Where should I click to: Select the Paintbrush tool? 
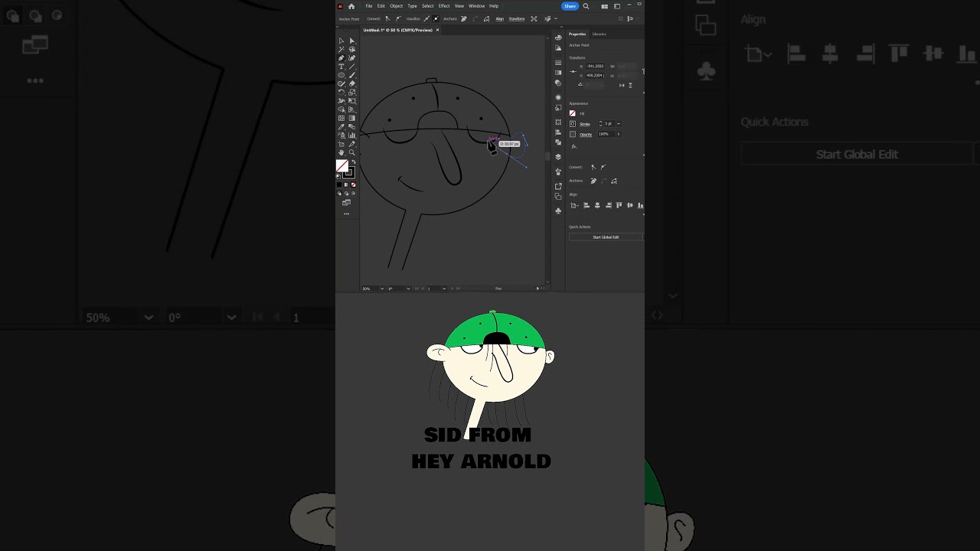click(352, 75)
